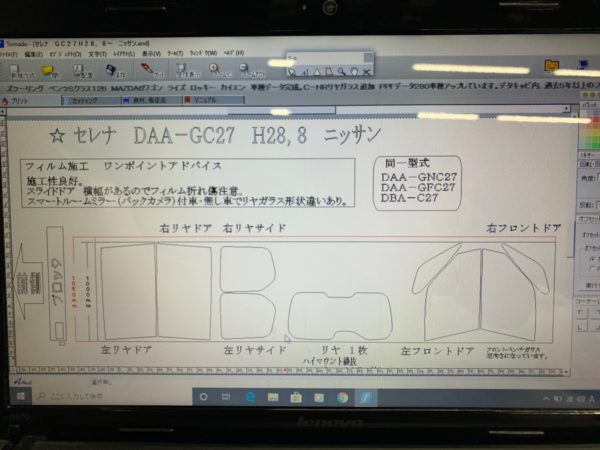Screen dimensions: 600x450
Task: Show hidden system tray icons
Action: click(546, 399)
